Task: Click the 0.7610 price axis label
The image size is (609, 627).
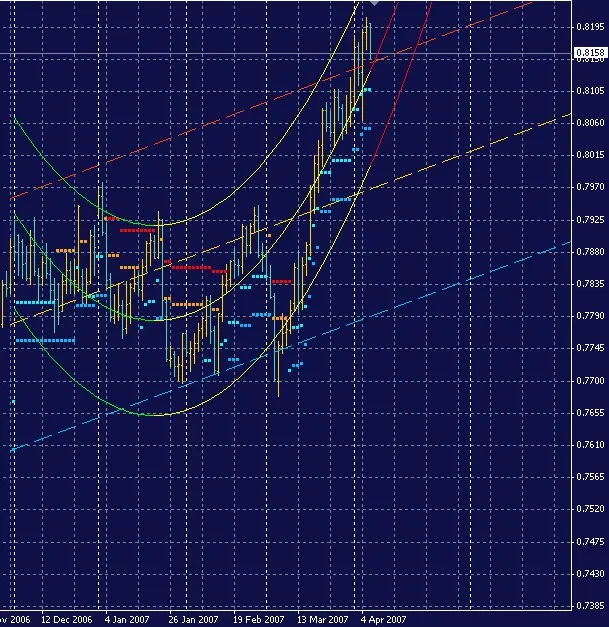Action: [x=590, y=445]
